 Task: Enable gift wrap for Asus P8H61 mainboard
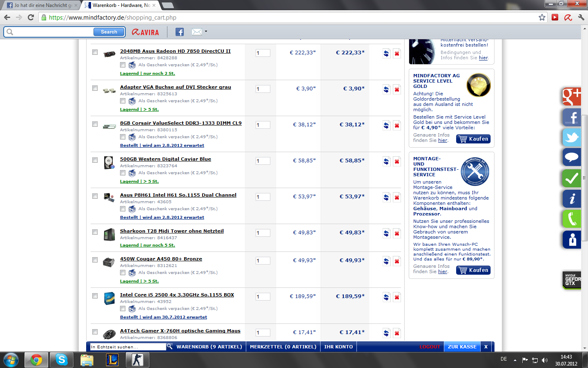122,209
